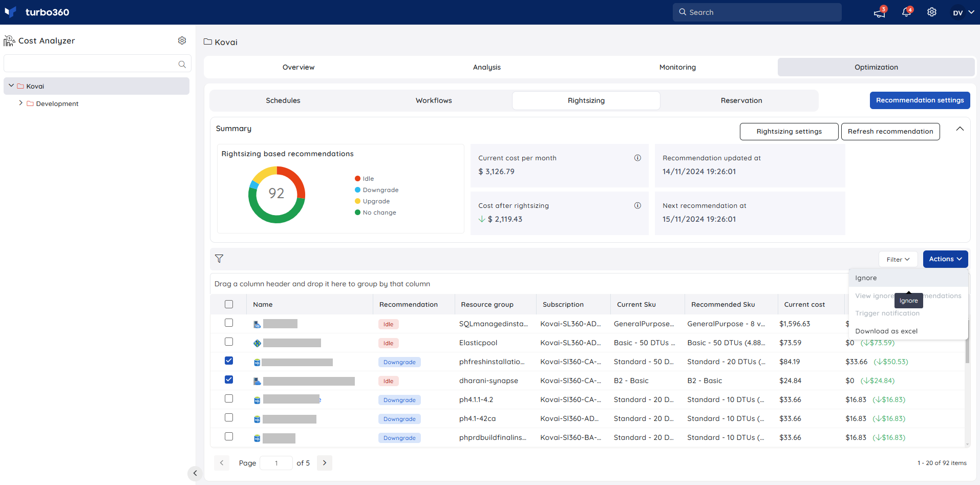Uncheck the phfreshinstallatio row checkbox
Screen dimensions: 980x485
pos(229,361)
